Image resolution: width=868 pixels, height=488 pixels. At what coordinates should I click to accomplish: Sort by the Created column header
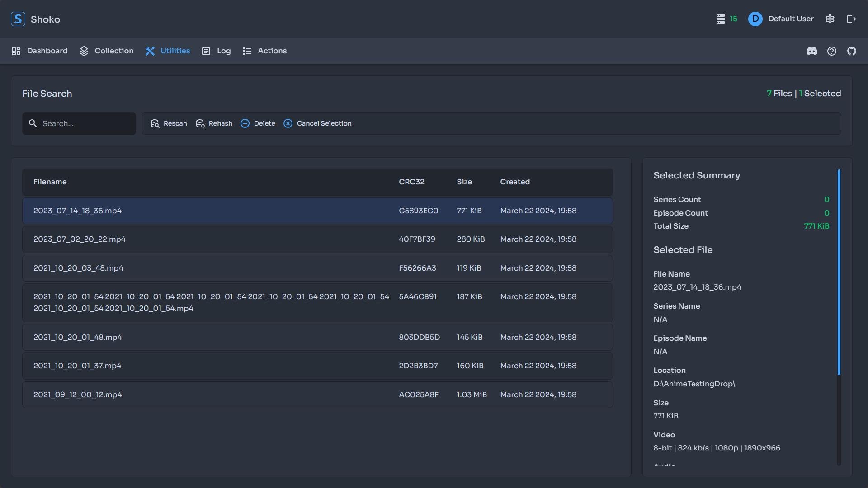515,182
